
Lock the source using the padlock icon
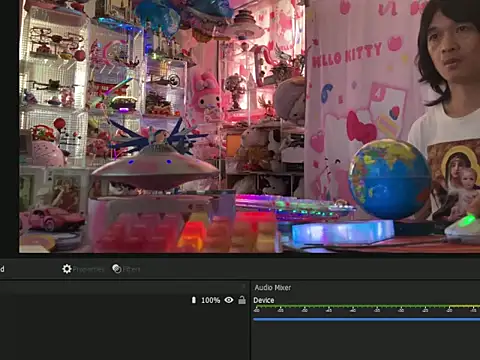point(242,300)
